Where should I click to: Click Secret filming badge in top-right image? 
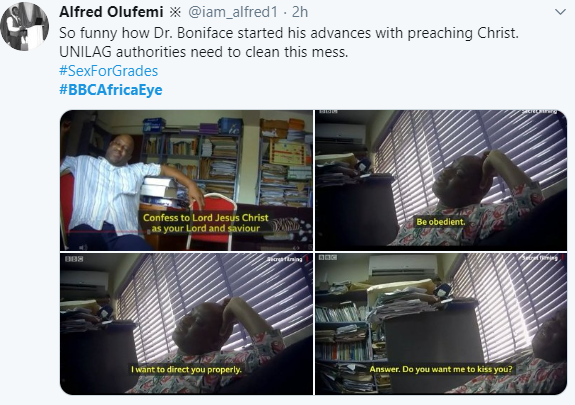click(x=539, y=112)
